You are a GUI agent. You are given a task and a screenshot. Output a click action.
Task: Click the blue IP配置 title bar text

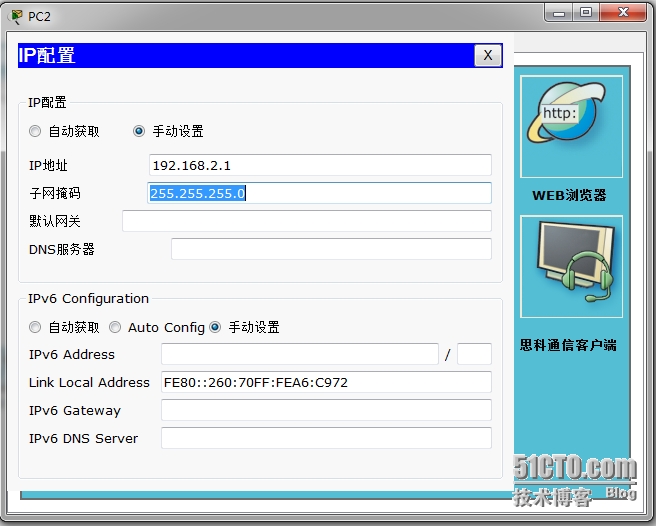[x=47, y=55]
